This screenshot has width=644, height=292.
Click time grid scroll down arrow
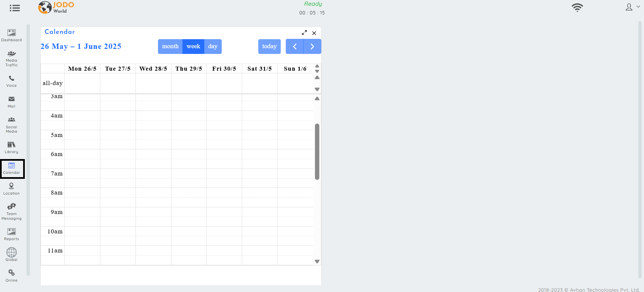point(317,262)
